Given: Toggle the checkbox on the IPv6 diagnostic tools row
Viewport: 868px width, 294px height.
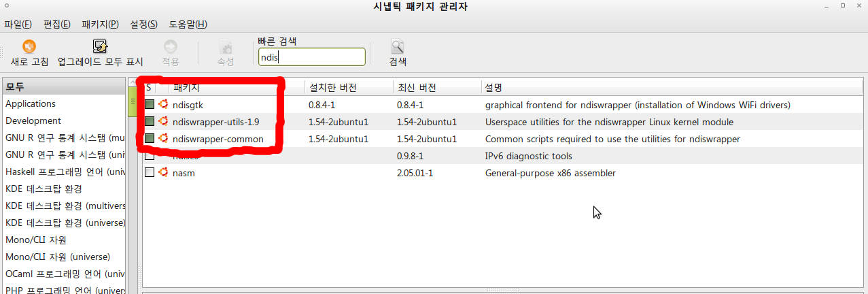Looking at the screenshot, I should point(150,156).
